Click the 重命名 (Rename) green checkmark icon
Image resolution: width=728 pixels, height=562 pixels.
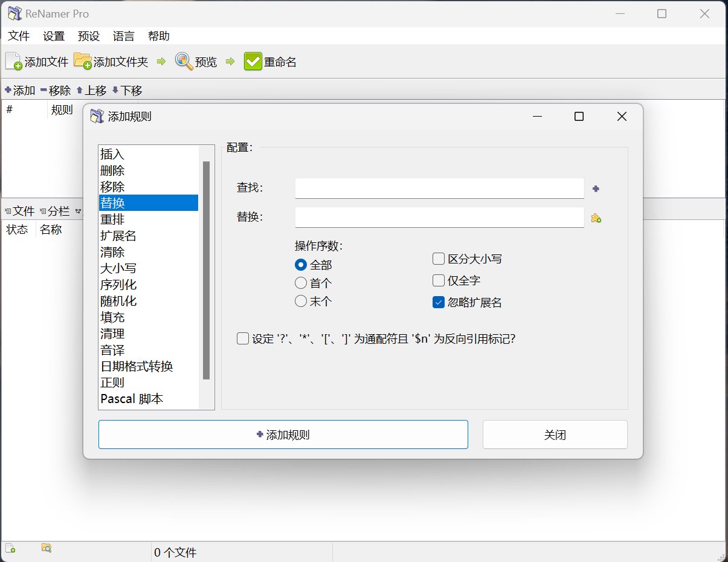(253, 62)
